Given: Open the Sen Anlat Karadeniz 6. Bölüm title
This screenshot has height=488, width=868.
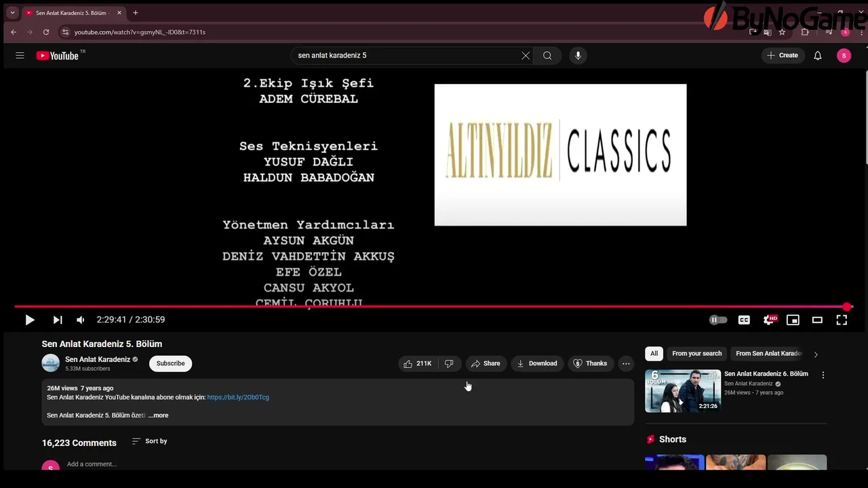Looking at the screenshot, I should coord(766,374).
